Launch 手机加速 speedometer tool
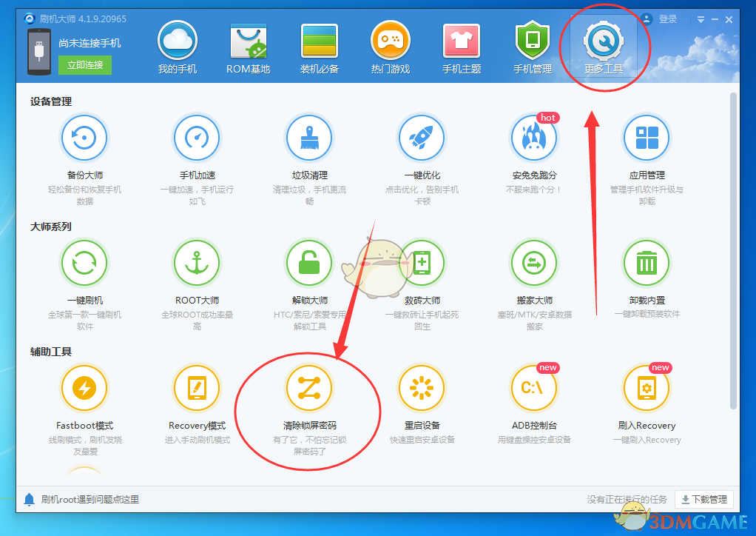This screenshot has width=756, height=536. click(x=197, y=138)
